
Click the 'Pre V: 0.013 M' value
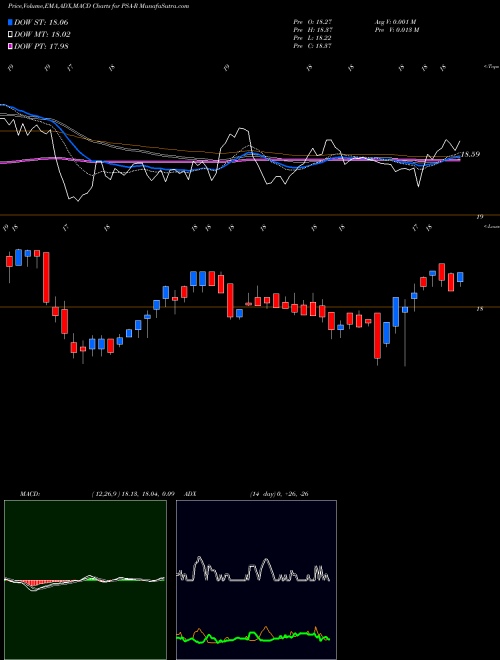coord(397,29)
